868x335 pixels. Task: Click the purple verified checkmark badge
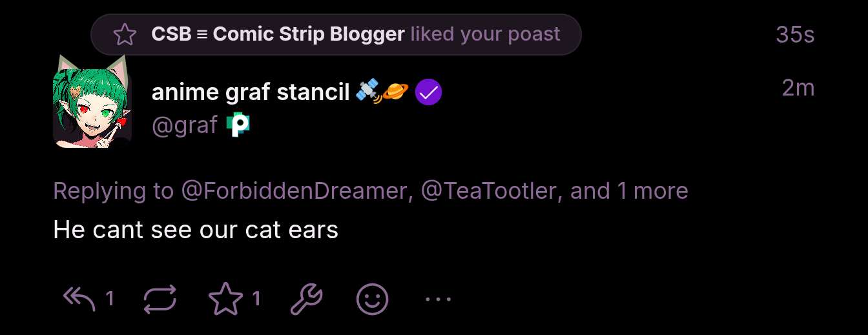[x=429, y=92]
